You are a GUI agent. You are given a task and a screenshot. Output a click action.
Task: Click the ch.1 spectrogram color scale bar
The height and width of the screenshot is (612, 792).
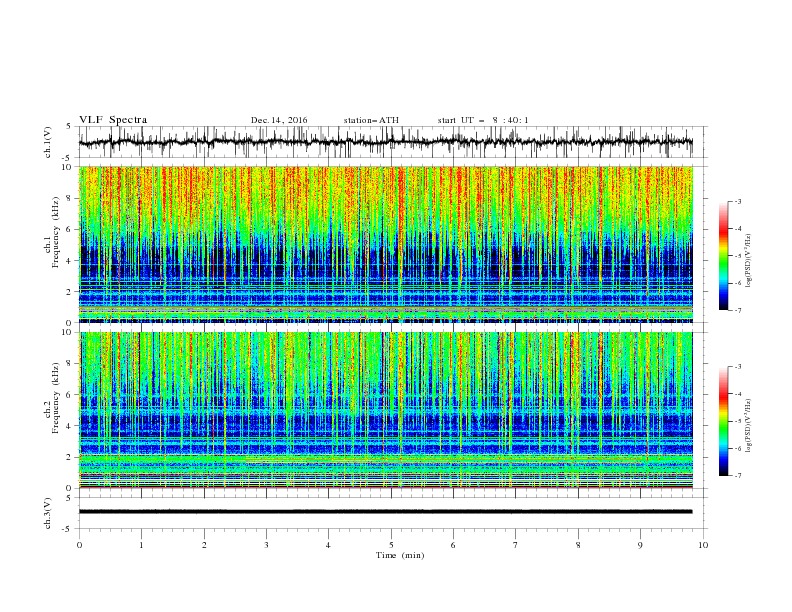click(723, 256)
